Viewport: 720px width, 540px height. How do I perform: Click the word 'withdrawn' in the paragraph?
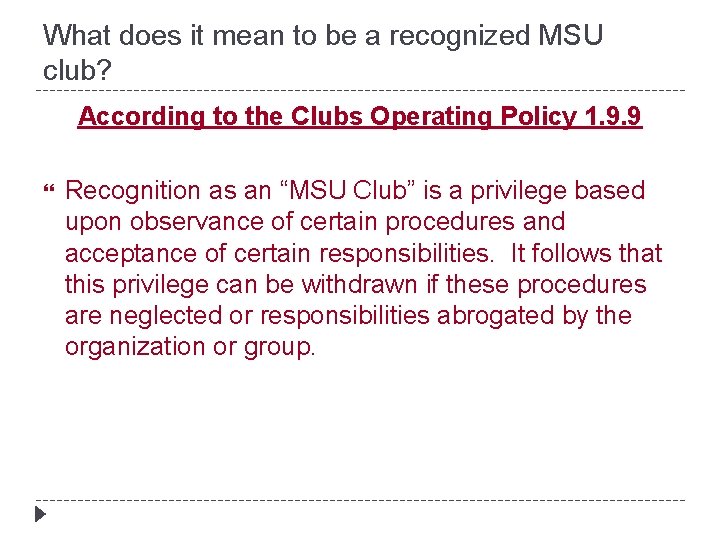(x=359, y=284)
